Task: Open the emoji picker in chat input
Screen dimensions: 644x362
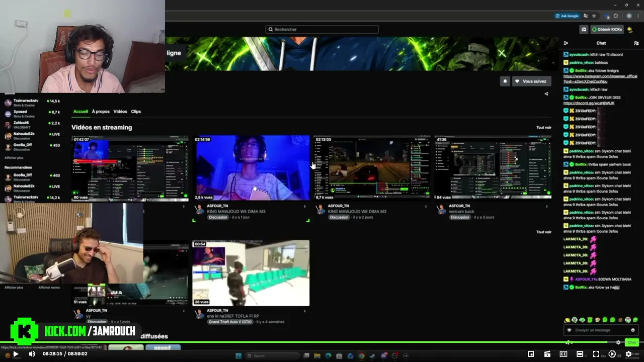Action: [633, 330]
